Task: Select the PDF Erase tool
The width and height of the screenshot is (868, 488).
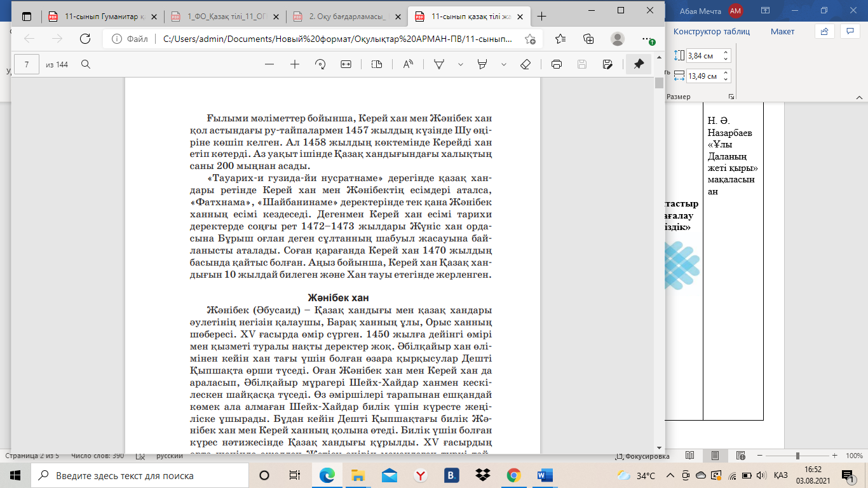Action: (526, 64)
